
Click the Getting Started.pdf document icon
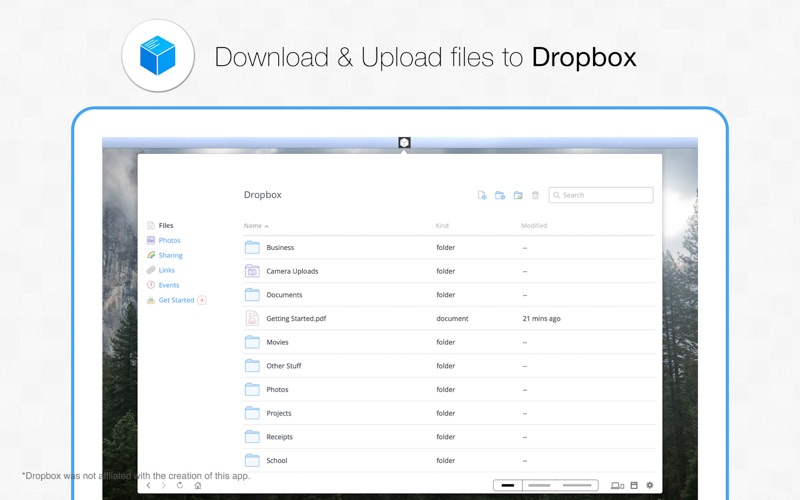click(252, 318)
